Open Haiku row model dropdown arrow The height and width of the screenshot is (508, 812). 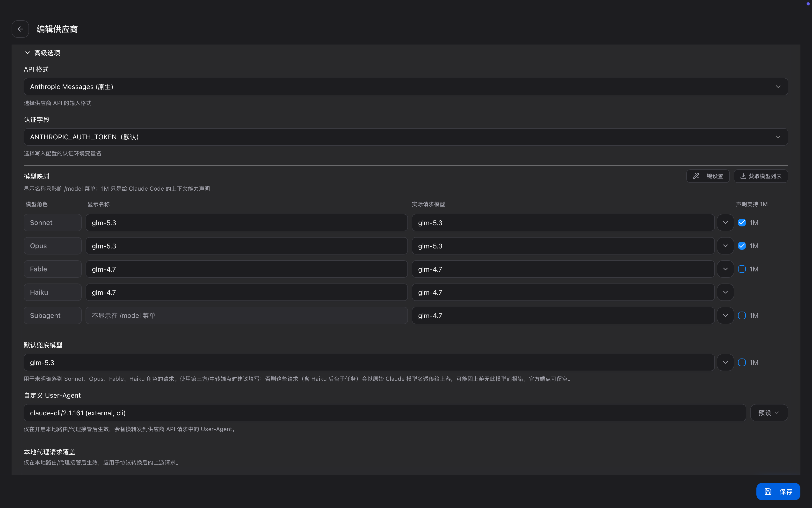click(x=725, y=292)
